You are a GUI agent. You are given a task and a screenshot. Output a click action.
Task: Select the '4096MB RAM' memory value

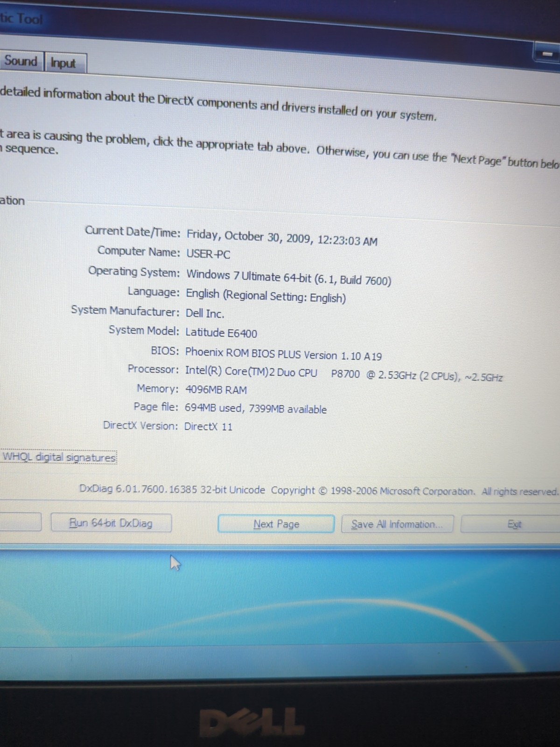point(216,389)
